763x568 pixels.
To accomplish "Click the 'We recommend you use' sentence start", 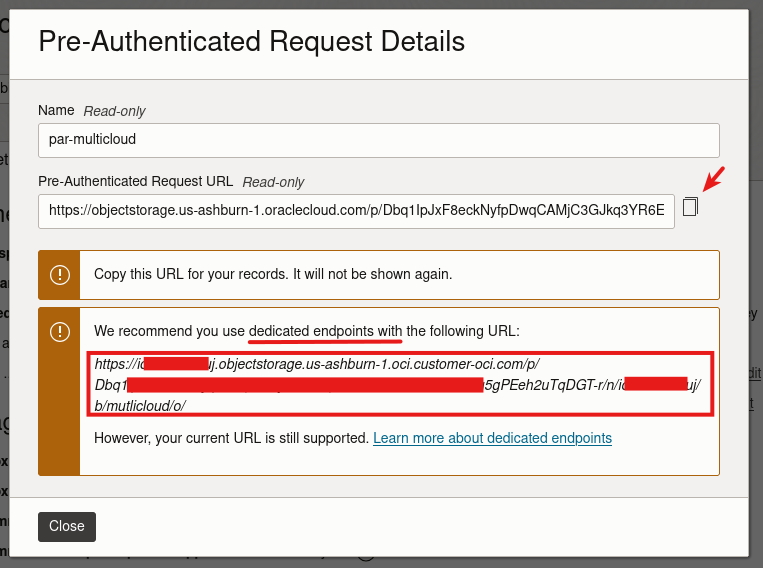I will [169, 331].
